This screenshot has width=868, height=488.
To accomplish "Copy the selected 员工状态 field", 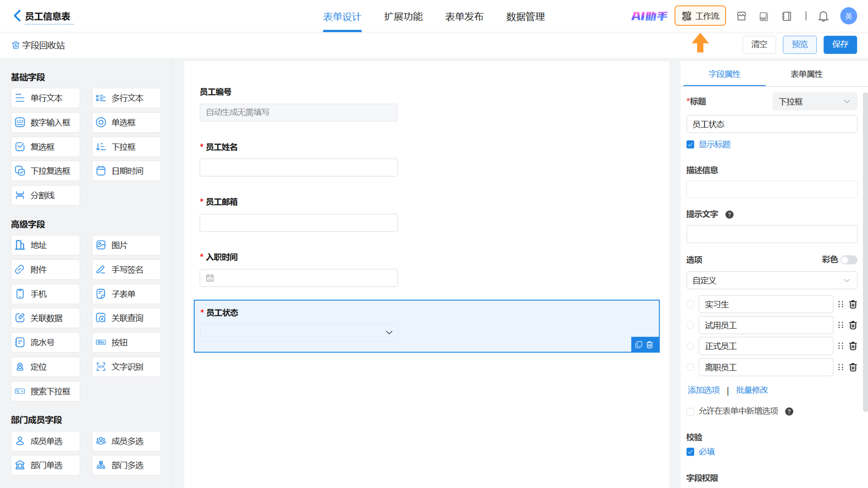I will point(639,344).
